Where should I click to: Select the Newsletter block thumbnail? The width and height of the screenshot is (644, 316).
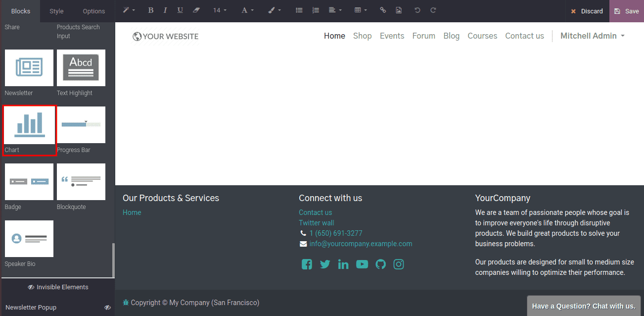[x=29, y=68]
